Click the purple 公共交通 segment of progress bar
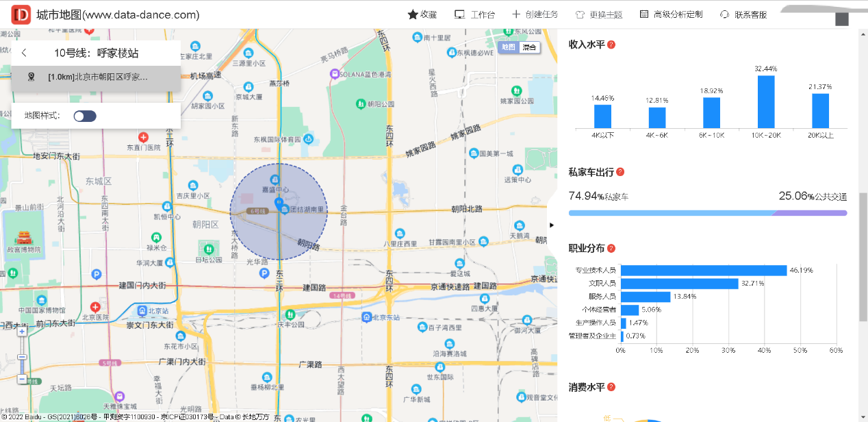 point(811,213)
